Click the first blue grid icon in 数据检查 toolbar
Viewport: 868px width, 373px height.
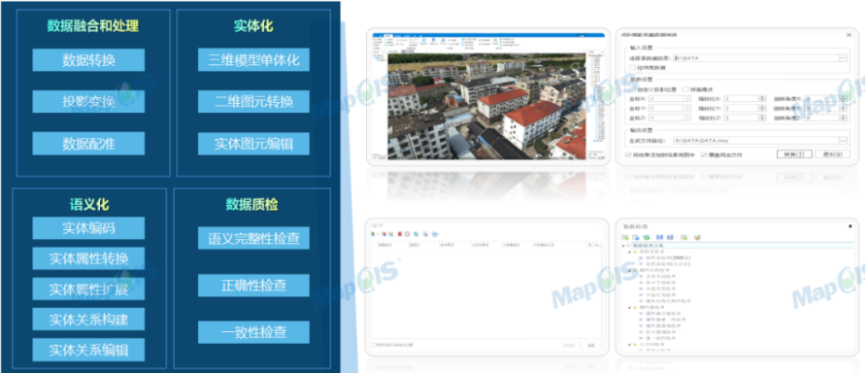click(x=660, y=237)
